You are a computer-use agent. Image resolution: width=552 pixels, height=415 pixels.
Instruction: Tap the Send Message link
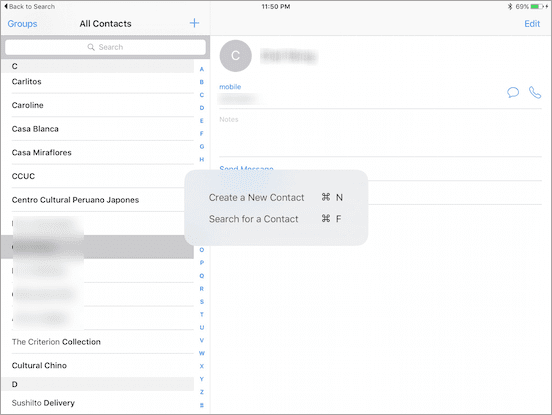click(246, 168)
